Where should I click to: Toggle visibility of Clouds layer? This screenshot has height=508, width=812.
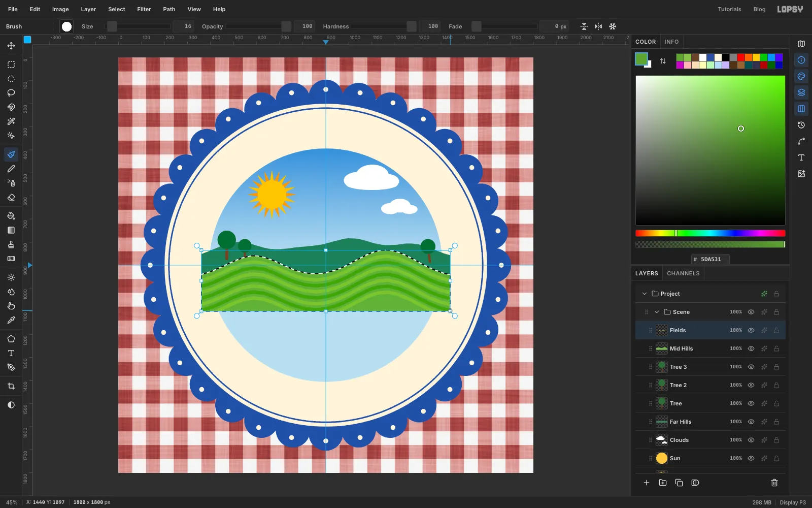coord(751,440)
